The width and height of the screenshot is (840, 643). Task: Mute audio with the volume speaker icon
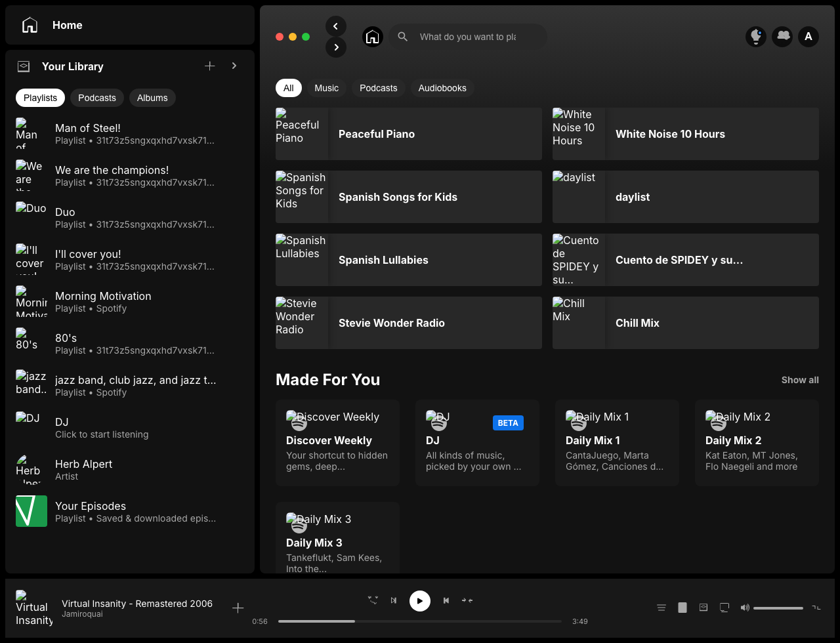[745, 608]
